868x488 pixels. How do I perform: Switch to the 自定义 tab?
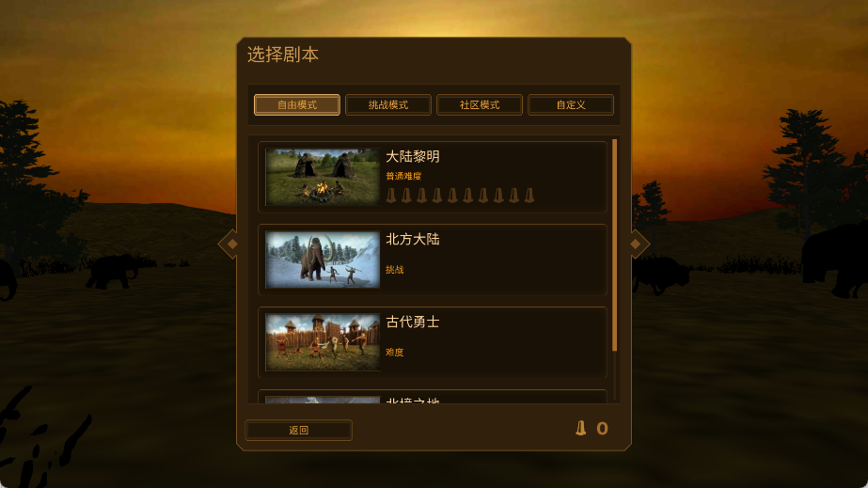571,104
